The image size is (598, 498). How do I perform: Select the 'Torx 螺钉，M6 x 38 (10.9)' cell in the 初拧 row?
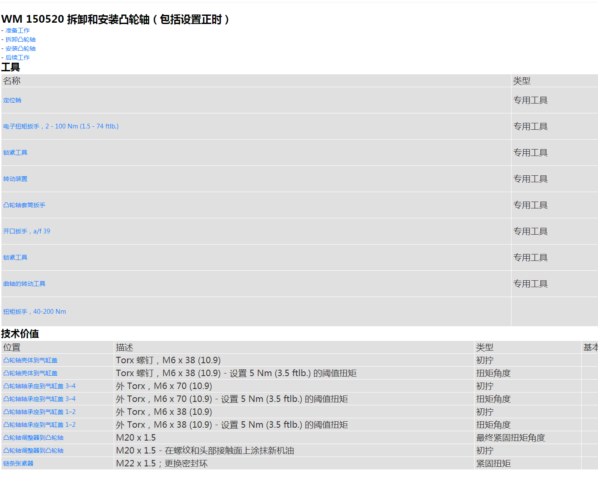294,360
